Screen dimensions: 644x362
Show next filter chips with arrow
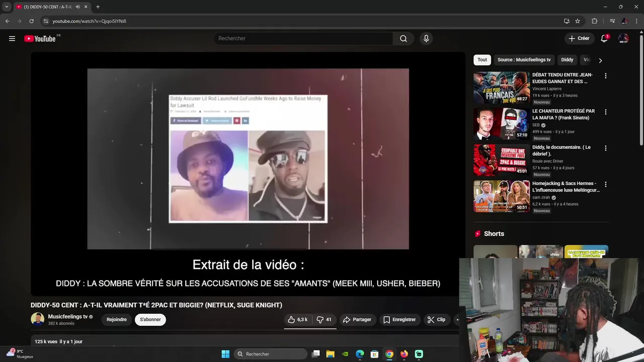(x=600, y=60)
